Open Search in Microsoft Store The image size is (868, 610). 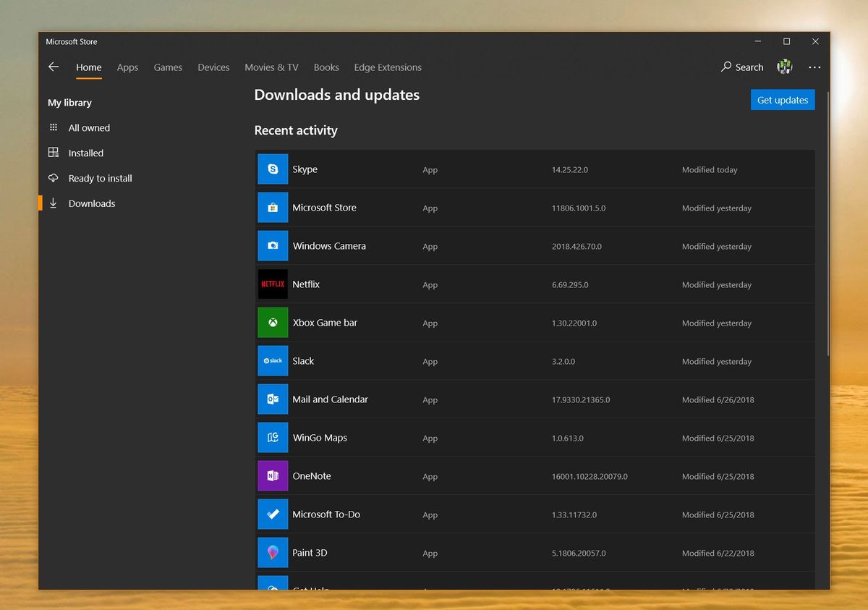[x=741, y=67]
